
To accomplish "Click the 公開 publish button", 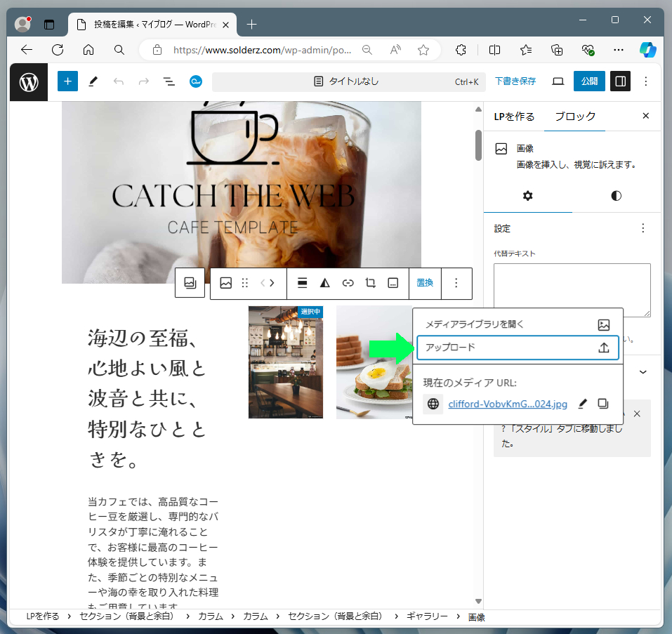I will click(589, 81).
